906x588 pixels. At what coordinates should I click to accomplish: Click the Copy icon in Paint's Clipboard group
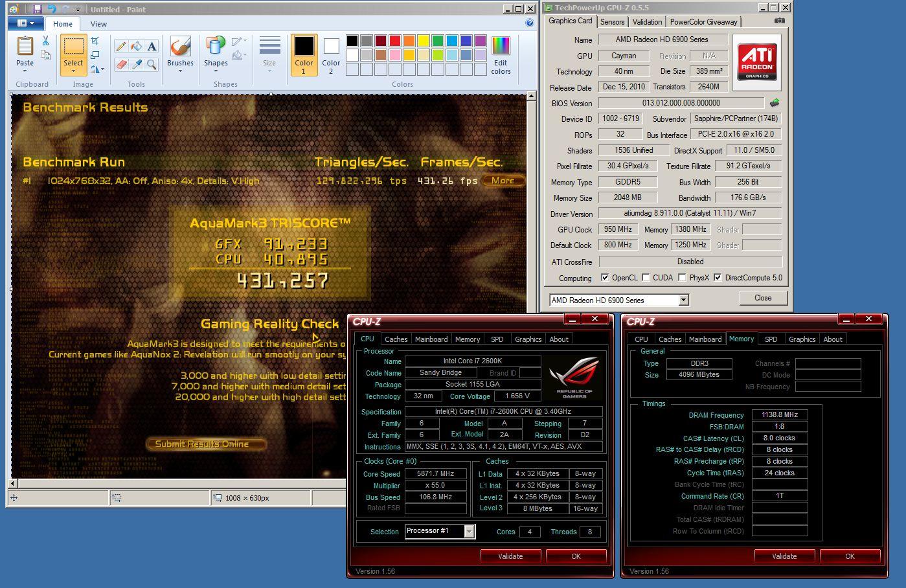(45, 55)
